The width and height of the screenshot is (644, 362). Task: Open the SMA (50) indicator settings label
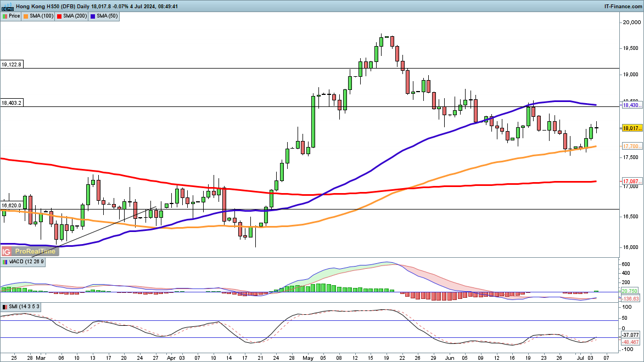(108, 16)
